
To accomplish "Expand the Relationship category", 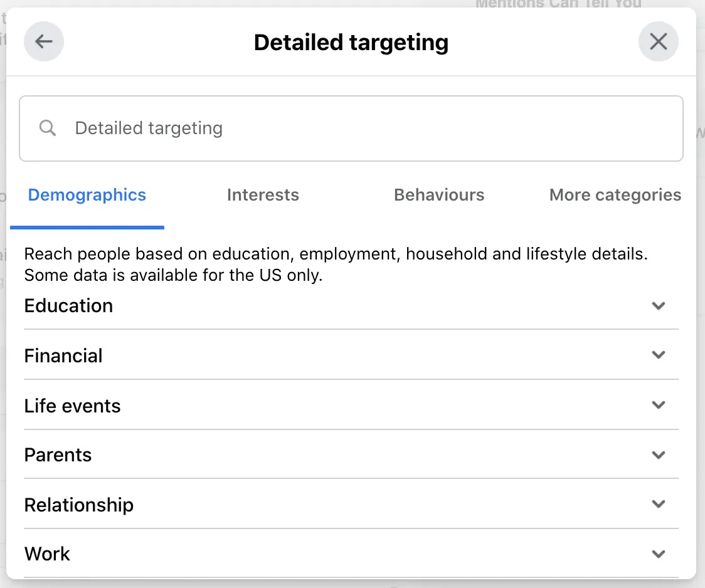I will 659,504.
